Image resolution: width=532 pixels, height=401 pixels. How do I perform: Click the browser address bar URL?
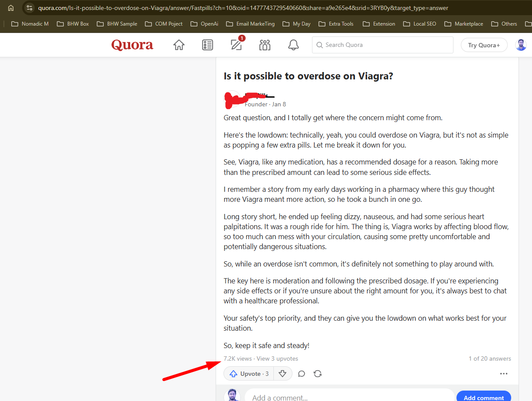pos(243,8)
